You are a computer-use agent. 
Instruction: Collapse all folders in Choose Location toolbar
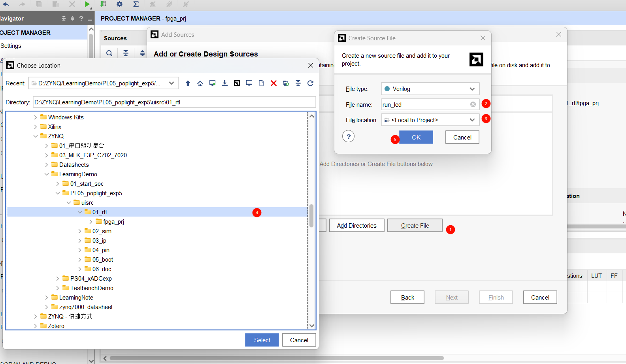tap(298, 83)
